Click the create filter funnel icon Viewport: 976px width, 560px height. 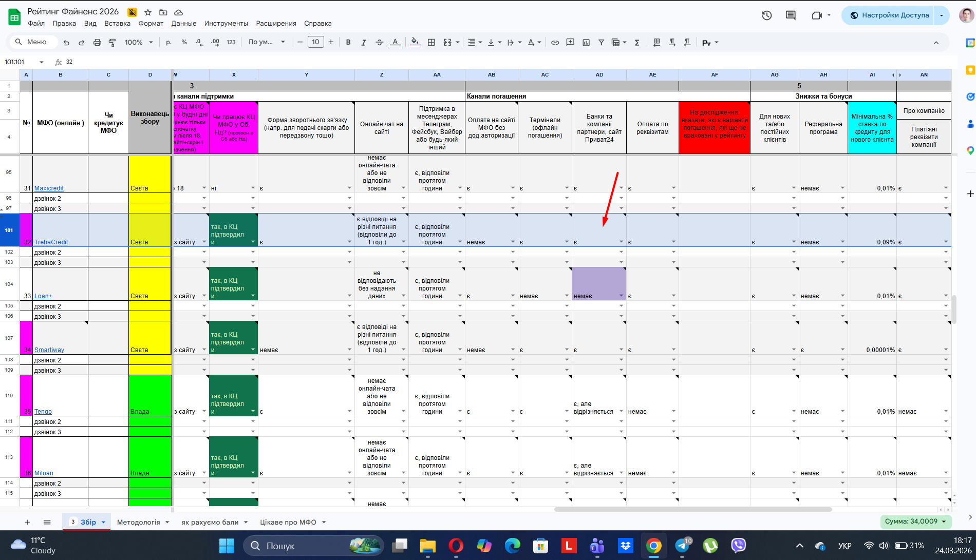click(601, 43)
